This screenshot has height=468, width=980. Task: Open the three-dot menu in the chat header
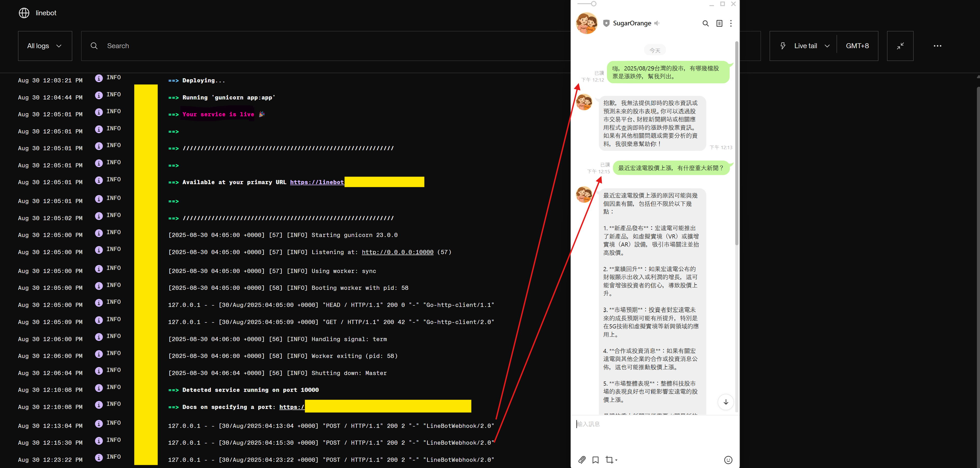731,23
